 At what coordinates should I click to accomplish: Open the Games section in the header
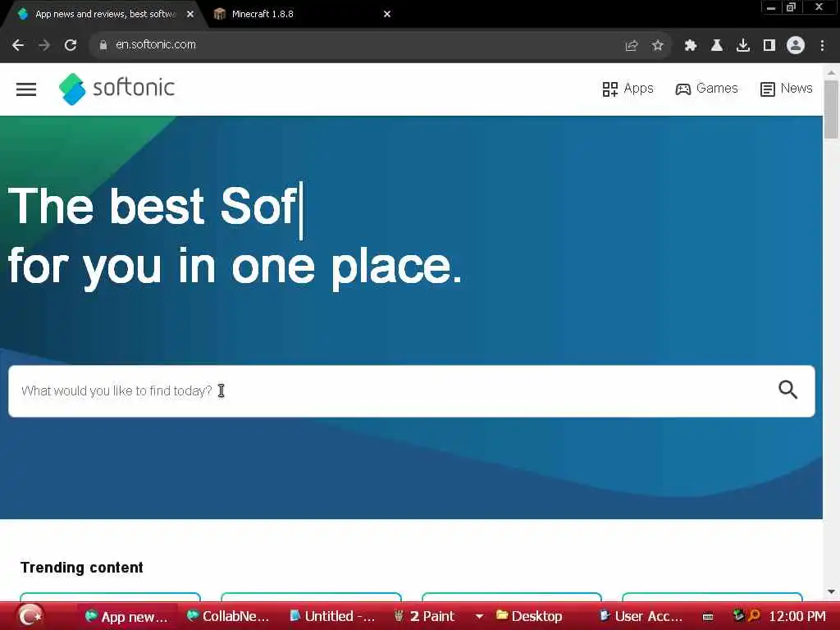[x=706, y=89]
